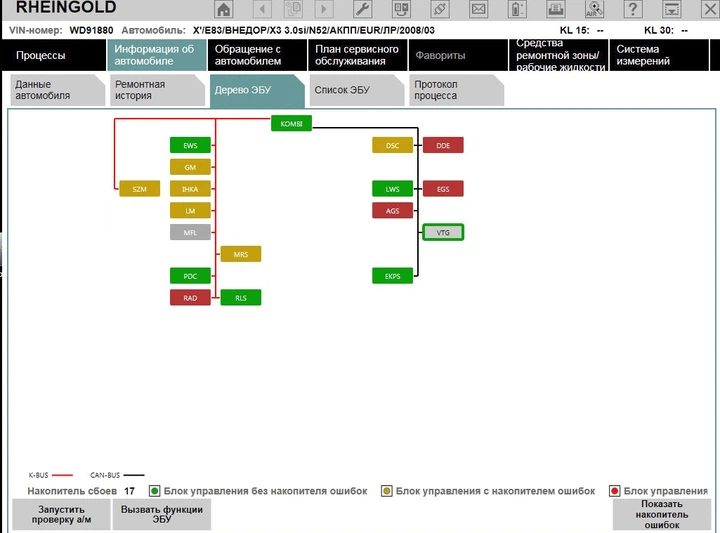Image resolution: width=720 pixels, height=533 pixels.
Task: Go to the home screen icon
Action: click(224, 9)
